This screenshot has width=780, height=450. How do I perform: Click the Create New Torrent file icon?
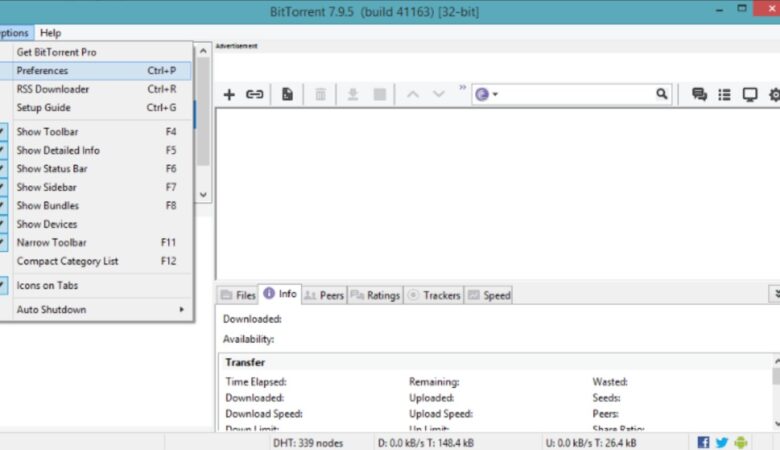click(x=287, y=94)
